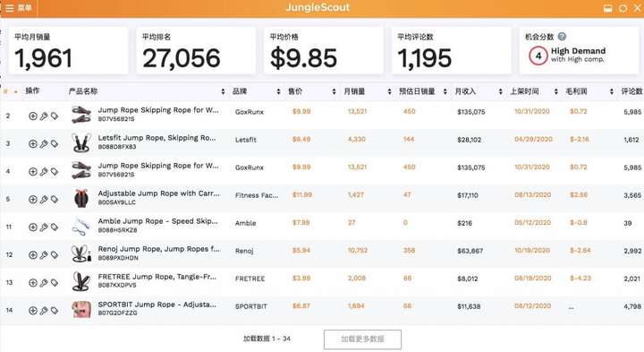
Task: Open Amble Jump Rope - Speed Skip... title
Action: click(x=157, y=221)
